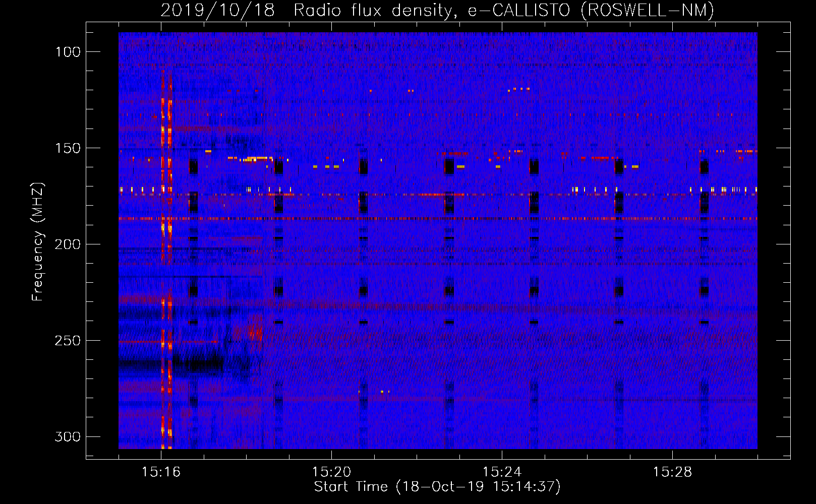
Task: Click the 150 frequency tick label
Action: (x=68, y=148)
